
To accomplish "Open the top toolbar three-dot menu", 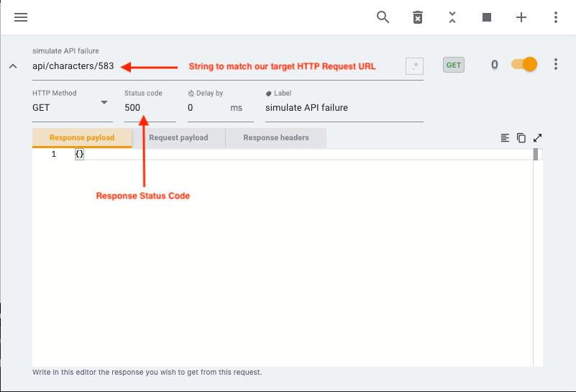I will click(556, 17).
